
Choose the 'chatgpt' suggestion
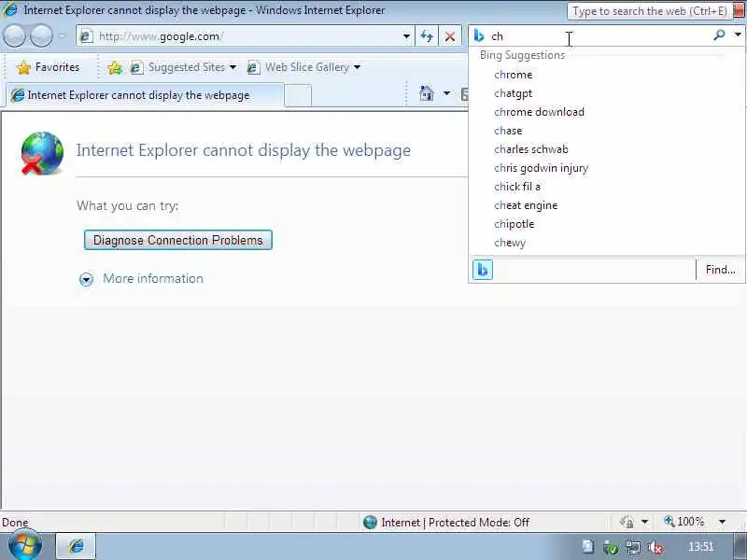pyautogui.click(x=606, y=93)
